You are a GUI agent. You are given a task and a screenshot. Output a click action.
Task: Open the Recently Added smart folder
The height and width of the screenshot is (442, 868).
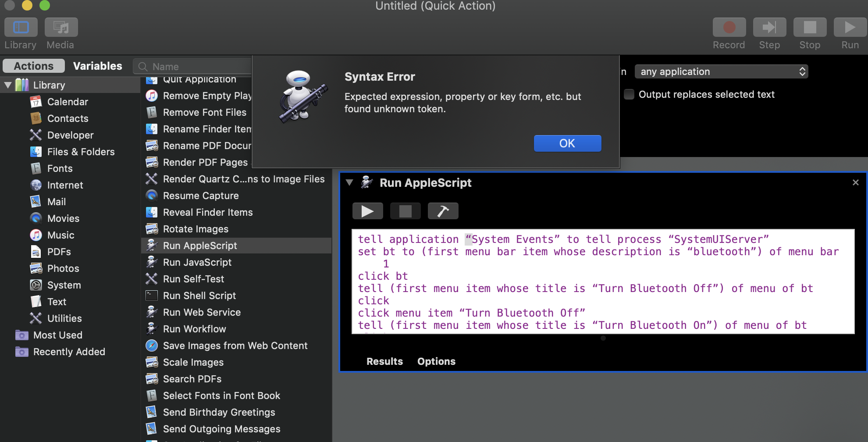[70, 352]
